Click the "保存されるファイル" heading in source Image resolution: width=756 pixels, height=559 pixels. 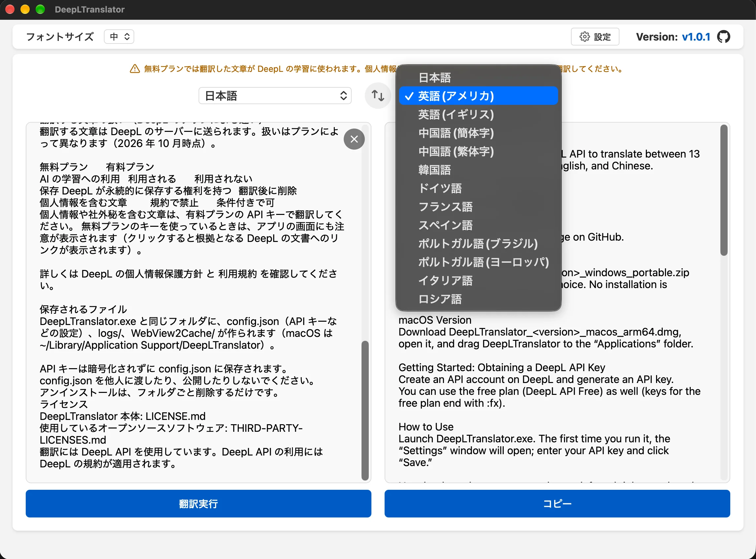(x=83, y=309)
